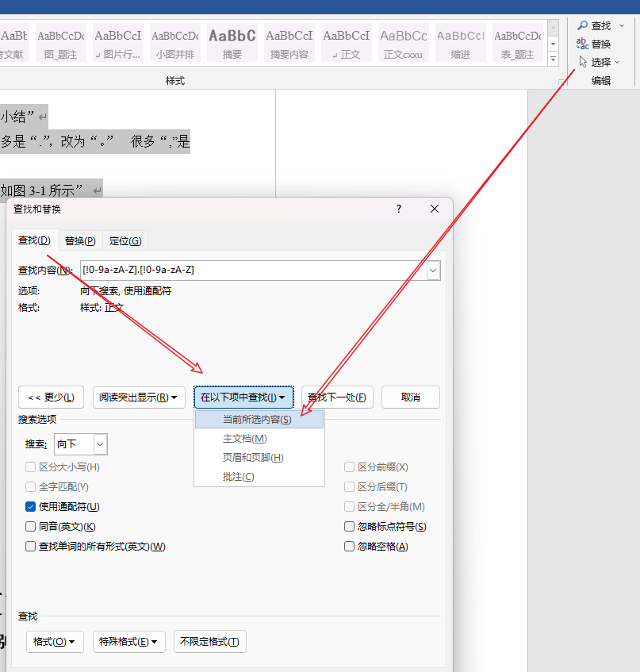Click the 查找内容 text input field
640x672 pixels.
254,271
